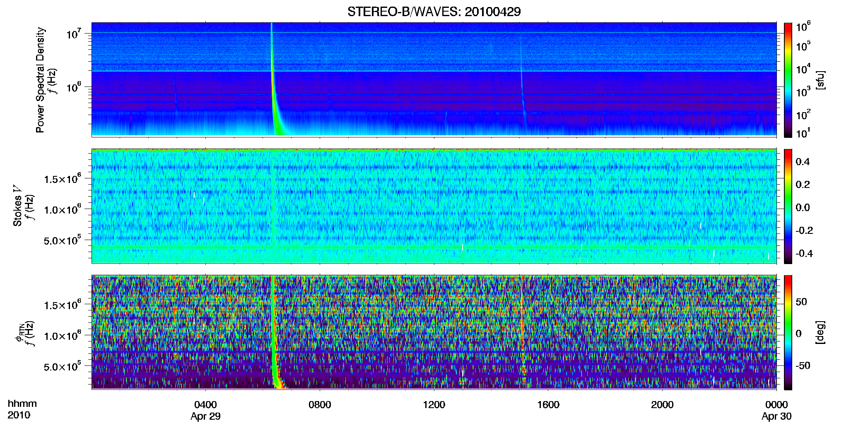Click the bright green radio burst in the Power Spectral Density panel
868x447 pixels.
pos(273,83)
